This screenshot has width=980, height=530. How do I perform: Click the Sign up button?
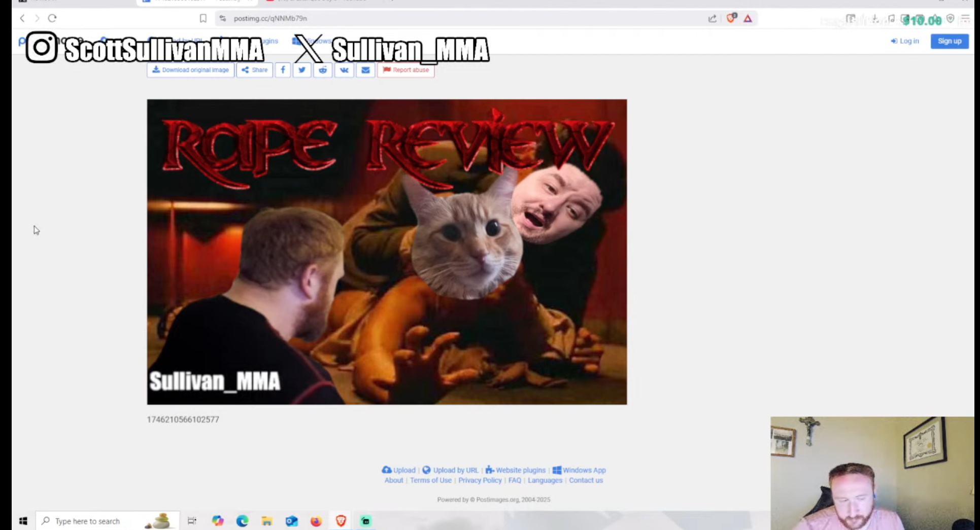(x=950, y=41)
